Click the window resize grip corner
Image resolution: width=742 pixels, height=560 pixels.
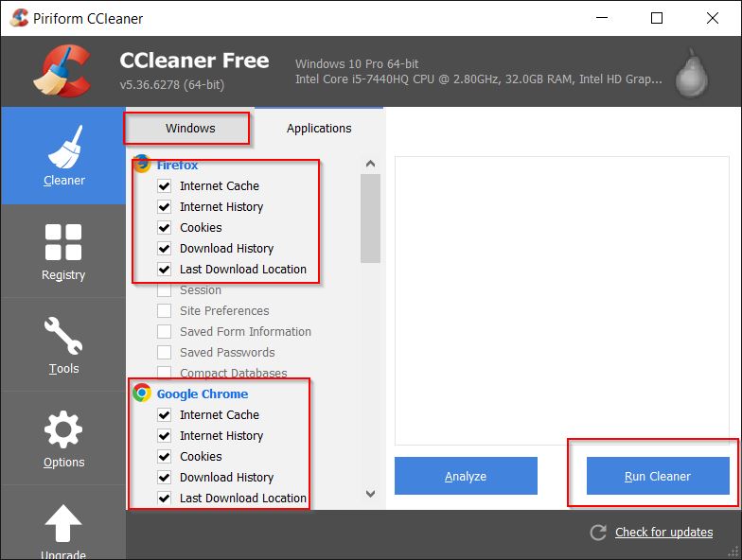[x=733, y=551]
